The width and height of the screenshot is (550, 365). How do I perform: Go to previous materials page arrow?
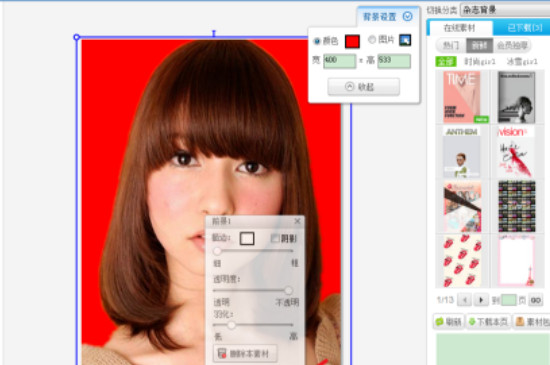[x=465, y=300]
